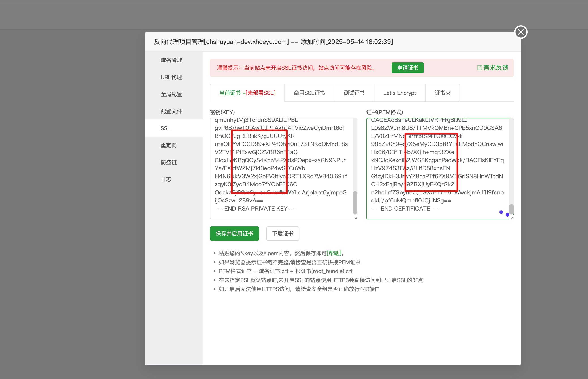Open 重定向 sidebar item
Screen dimensions: 588x379
point(169,145)
